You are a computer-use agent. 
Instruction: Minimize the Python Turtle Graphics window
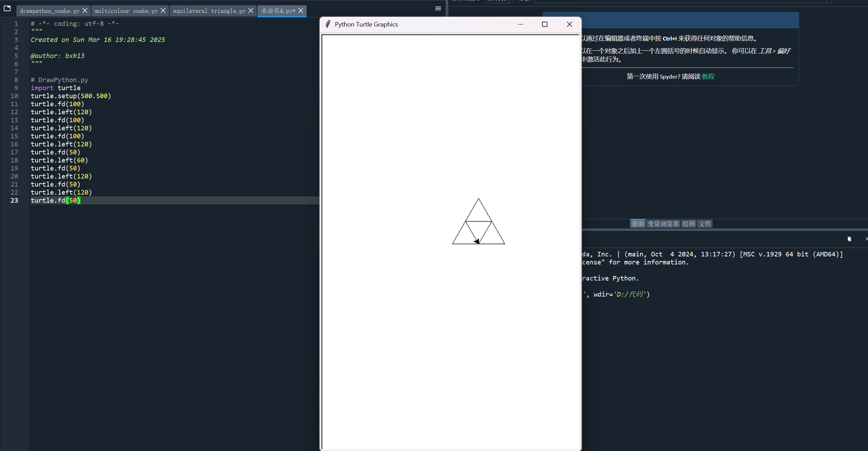point(520,24)
